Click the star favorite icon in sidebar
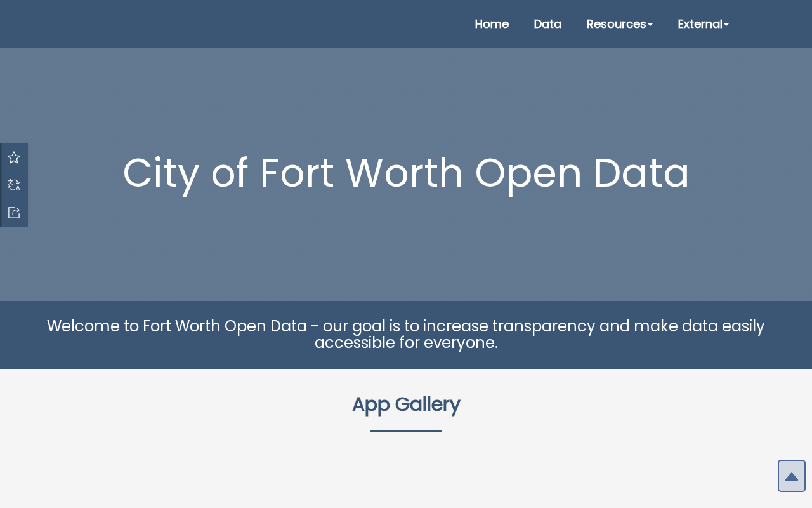 [14, 157]
